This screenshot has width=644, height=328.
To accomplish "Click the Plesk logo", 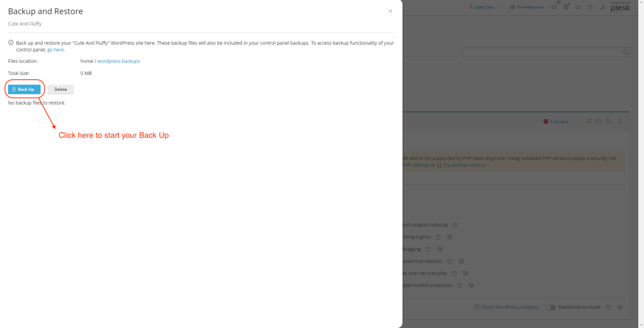I will click(x=619, y=7).
